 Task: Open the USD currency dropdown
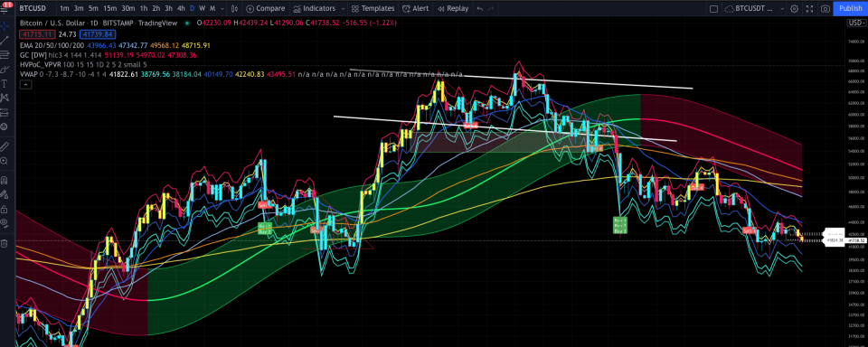856,23
